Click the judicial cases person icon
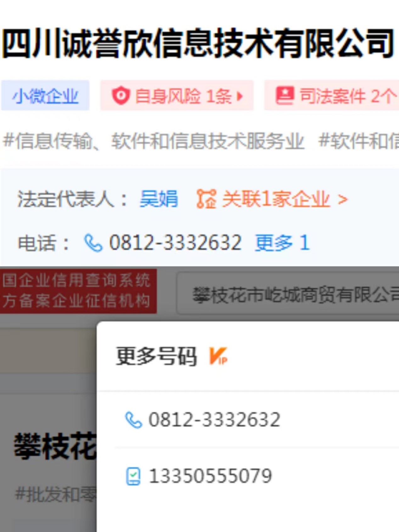 tap(285, 95)
